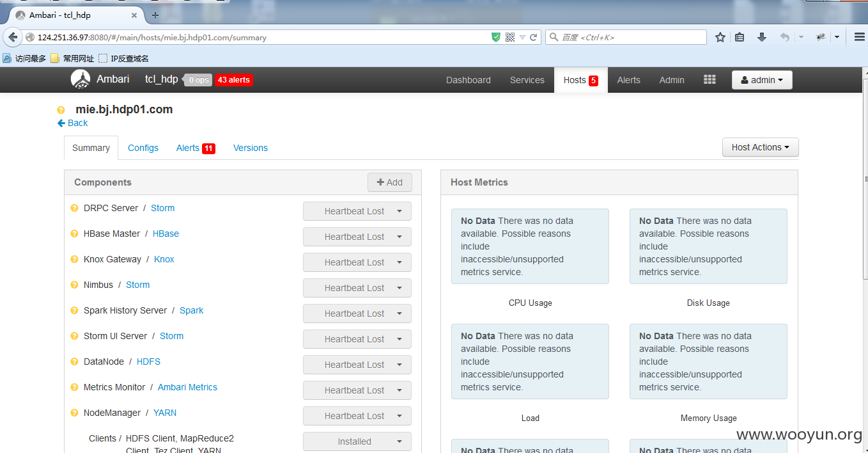This screenshot has width=868, height=453.
Task: Open the admin user dropdown
Action: pyautogui.click(x=762, y=80)
